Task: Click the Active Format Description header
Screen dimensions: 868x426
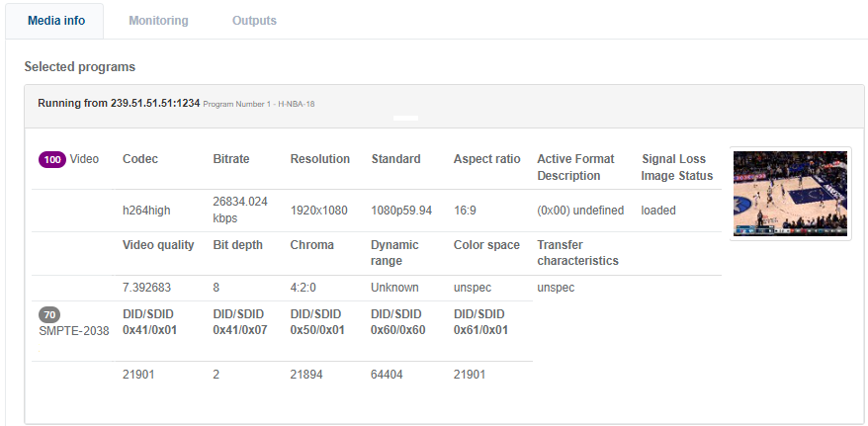Action: pyautogui.click(x=575, y=167)
